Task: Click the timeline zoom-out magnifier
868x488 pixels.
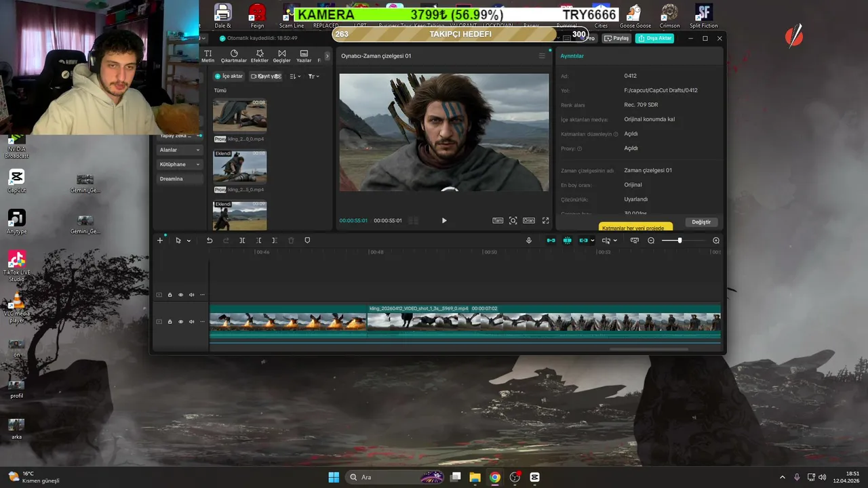Action: [x=651, y=241]
